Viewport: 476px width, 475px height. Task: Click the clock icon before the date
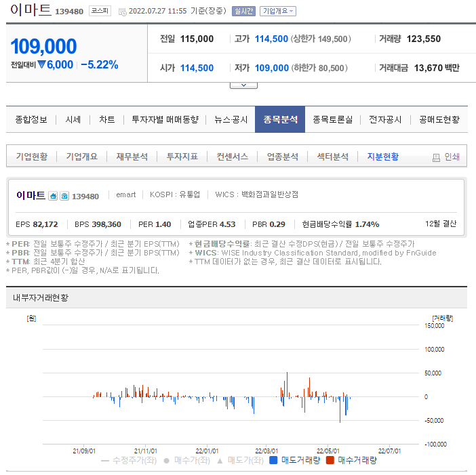[122, 12]
